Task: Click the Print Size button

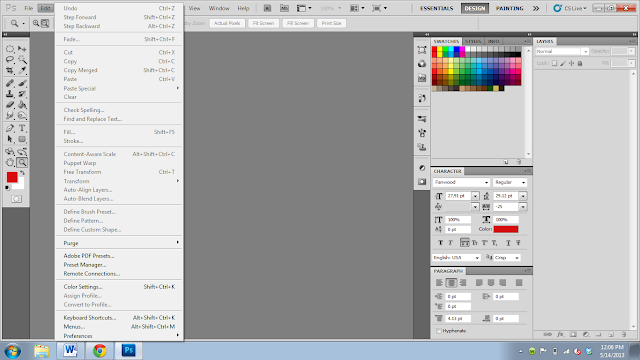Action: click(331, 23)
